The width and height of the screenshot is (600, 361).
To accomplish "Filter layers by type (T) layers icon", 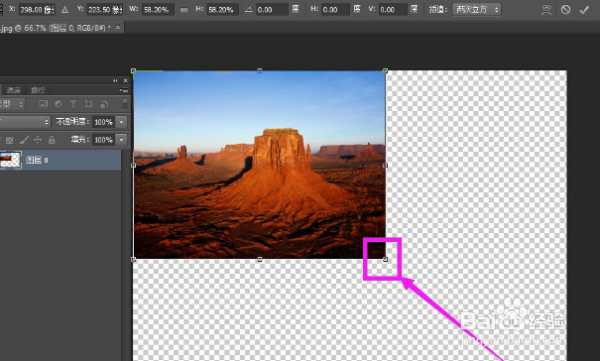I will click(x=73, y=104).
